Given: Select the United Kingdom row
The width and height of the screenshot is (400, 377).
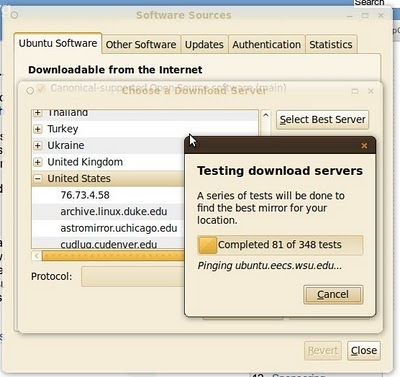Looking at the screenshot, I should 108,162.
